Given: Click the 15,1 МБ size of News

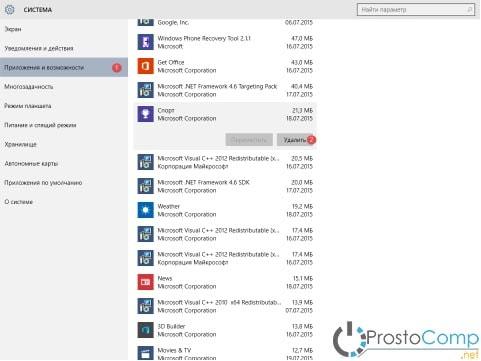Looking at the screenshot, I should tap(303, 278).
